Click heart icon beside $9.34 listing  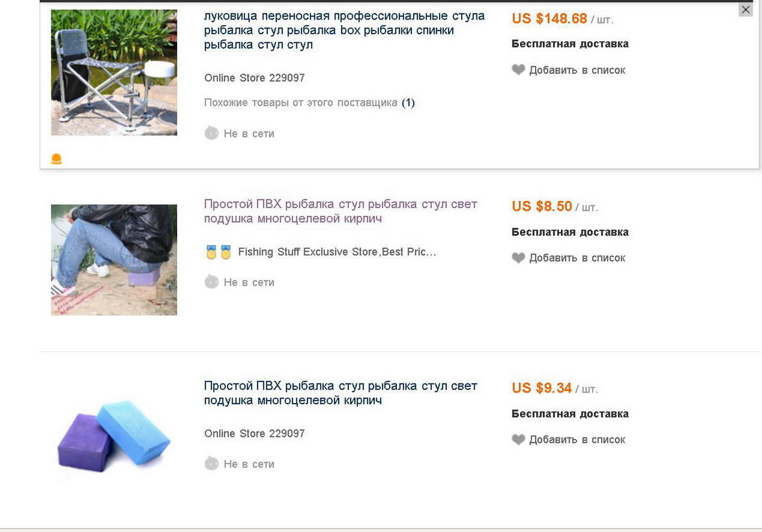pos(518,439)
